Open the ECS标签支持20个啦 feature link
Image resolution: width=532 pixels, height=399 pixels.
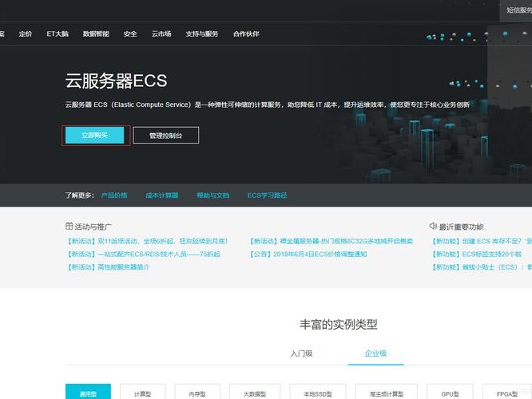coord(477,254)
